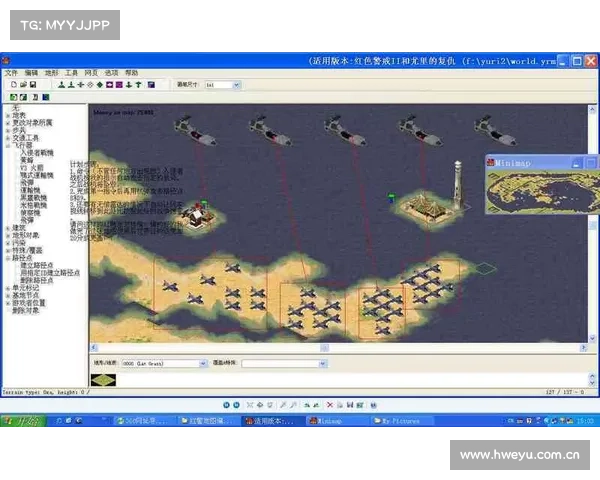Switch to the Minimap taskbar button
600x480 pixels.
pyautogui.click(x=336, y=421)
